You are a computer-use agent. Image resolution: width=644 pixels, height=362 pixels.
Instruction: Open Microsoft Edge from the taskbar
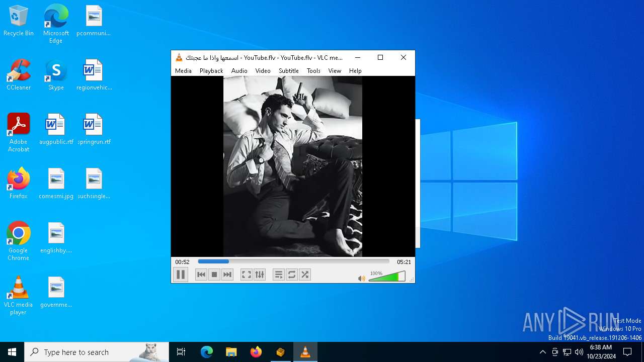point(207,352)
